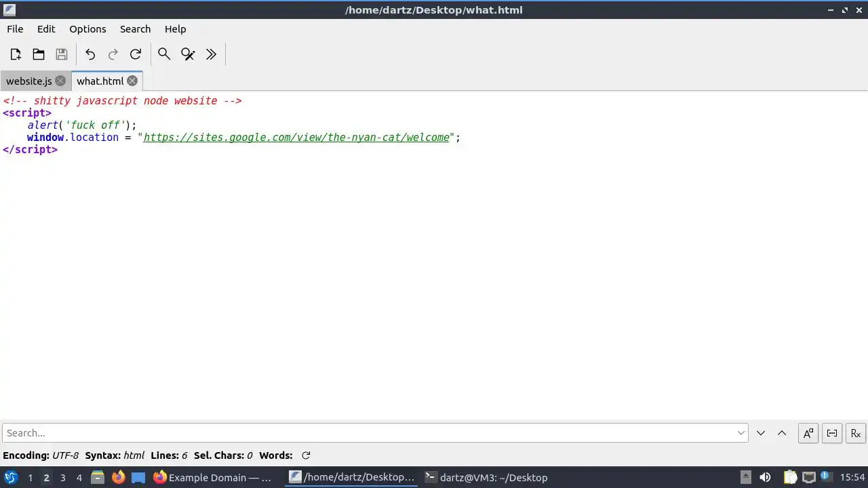Switch to workspace 3
868x488 pixels.
tap(62, 478)
